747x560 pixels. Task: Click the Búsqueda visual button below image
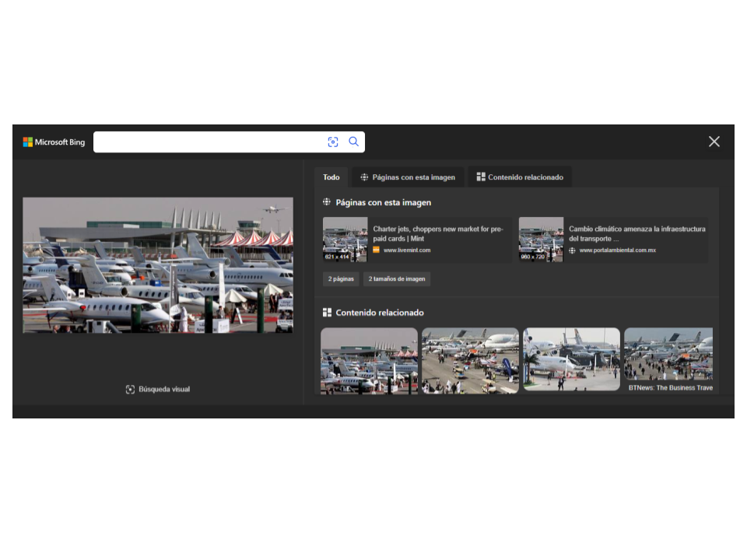[158, 389]
